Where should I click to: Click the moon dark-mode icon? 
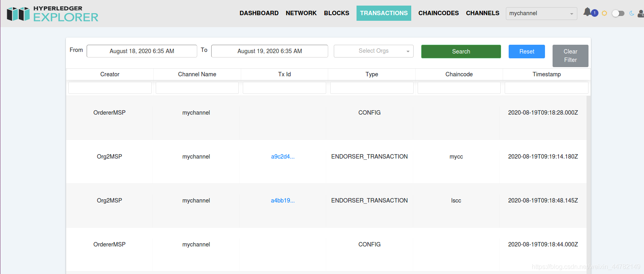point(632,13)
